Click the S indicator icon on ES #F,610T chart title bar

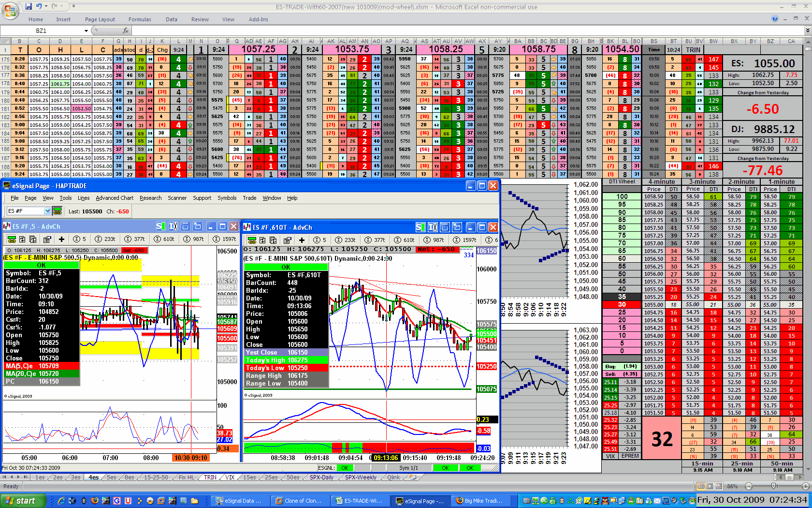point(420,227)
